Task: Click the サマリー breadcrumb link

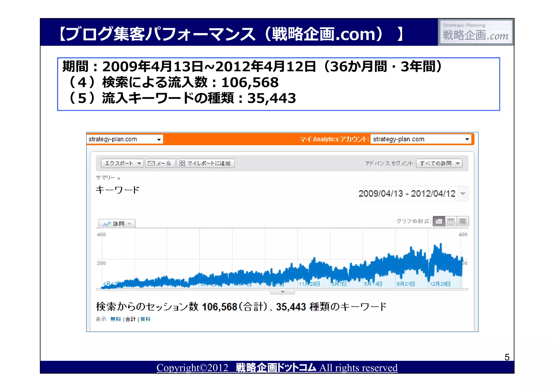Action: click(105, 178)
